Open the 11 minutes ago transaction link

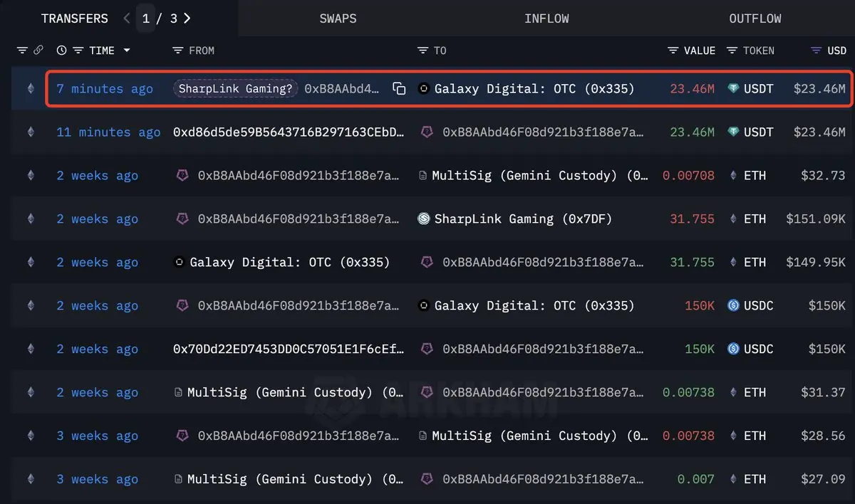coord(108,132)
